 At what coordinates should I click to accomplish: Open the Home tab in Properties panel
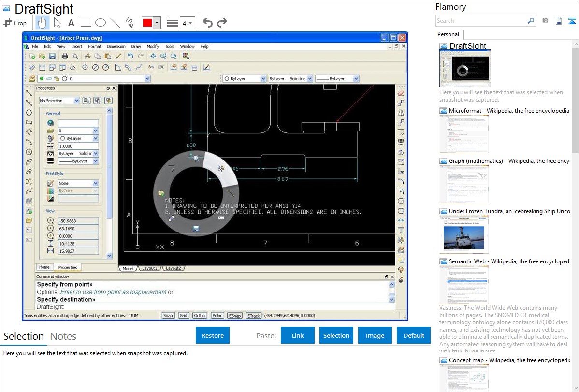(44, 267)
